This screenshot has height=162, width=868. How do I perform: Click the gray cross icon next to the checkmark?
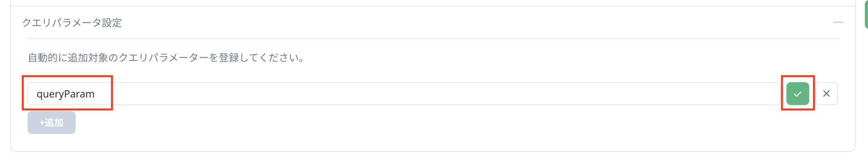826,94
